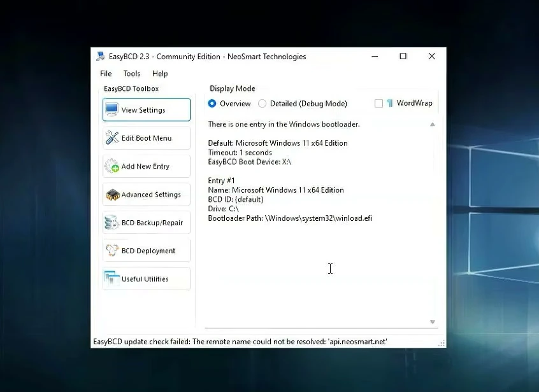Open the Tools menu

pos(132,73)
